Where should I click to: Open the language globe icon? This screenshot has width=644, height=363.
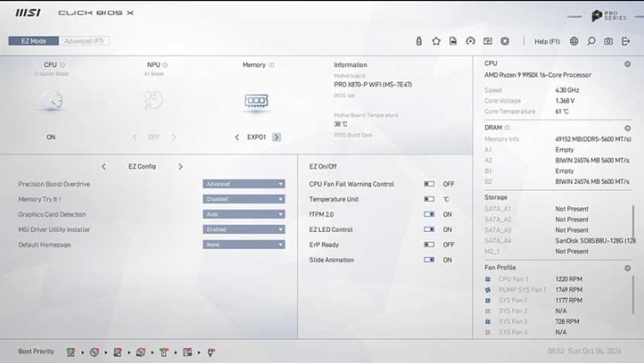click(574, 41)
